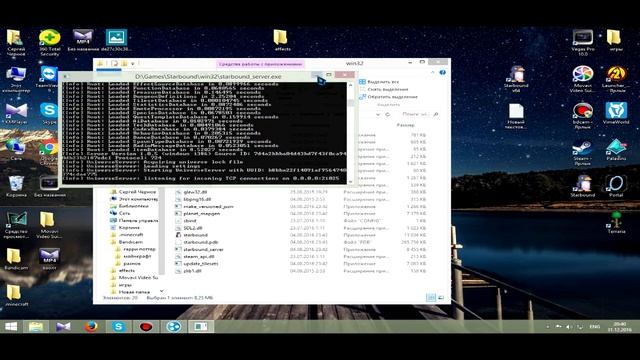
Task: Click Снять выделение in the Explorer ribbon
Action: (384, 89)
